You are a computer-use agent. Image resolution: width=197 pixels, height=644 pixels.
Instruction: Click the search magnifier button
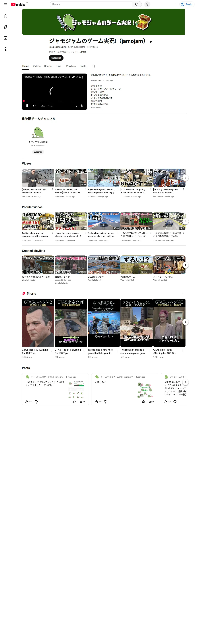[x=137, y=4]
